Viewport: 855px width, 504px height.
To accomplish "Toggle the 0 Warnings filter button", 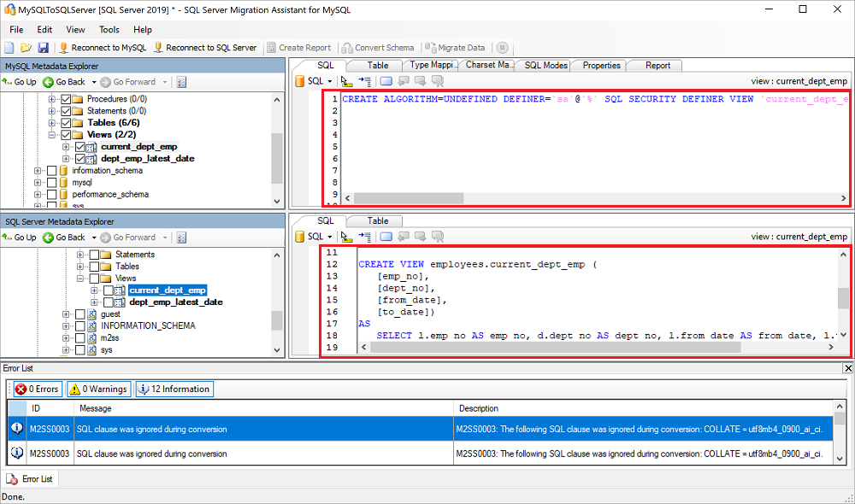I will (x=97, y=390).
